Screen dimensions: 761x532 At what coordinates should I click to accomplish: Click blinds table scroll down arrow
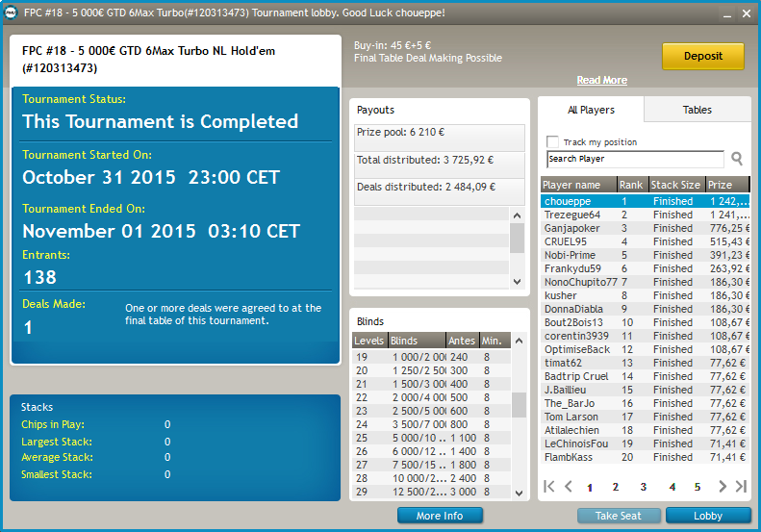(x=519, y=493)
